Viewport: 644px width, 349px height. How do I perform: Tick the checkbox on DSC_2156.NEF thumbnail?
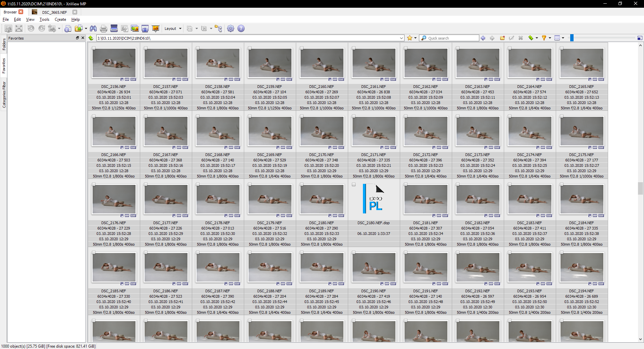pos(94,48)
